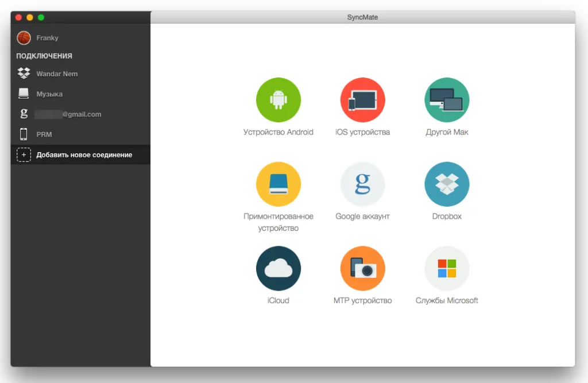The width and height of the screenshot is (588, 383).
Task: Click the basketball avatar next to Franky
Action: 24,38
